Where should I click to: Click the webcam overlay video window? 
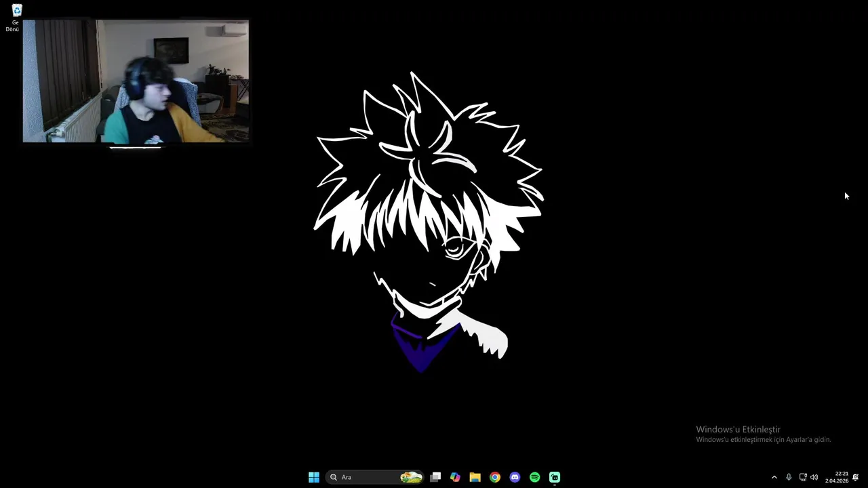point(136,81)
